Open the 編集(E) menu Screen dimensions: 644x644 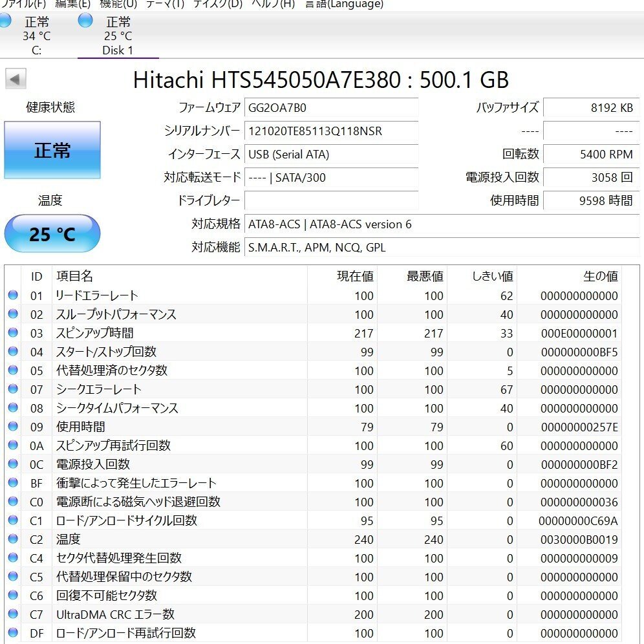[72, 4]
